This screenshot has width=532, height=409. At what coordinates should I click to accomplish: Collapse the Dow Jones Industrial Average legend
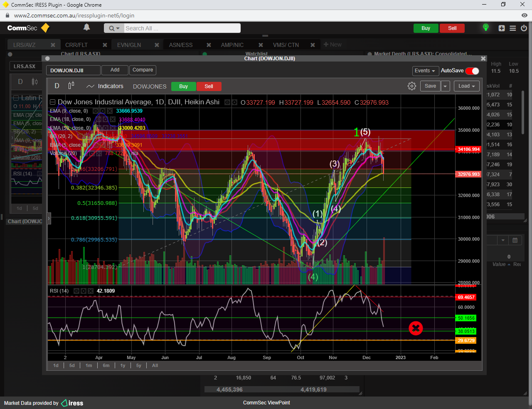(52, 102)
